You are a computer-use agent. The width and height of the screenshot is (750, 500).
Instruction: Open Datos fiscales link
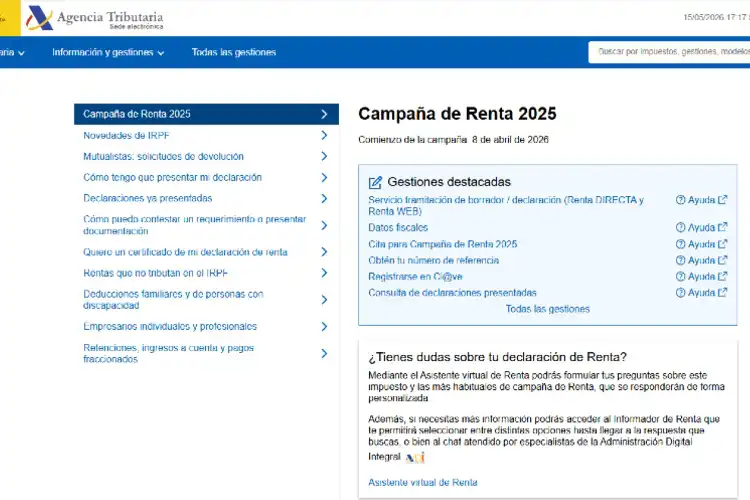[x=398, y=227]
